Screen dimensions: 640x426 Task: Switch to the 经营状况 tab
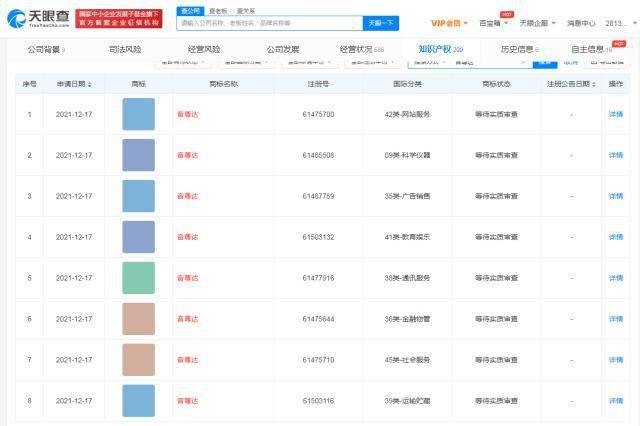tap(362, 49)
